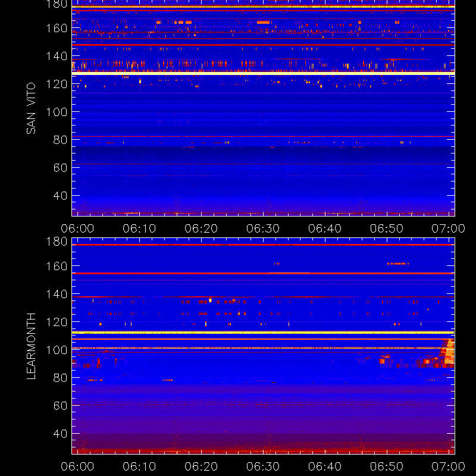Click 06:20 under the San Vito plot

(201, 228)
